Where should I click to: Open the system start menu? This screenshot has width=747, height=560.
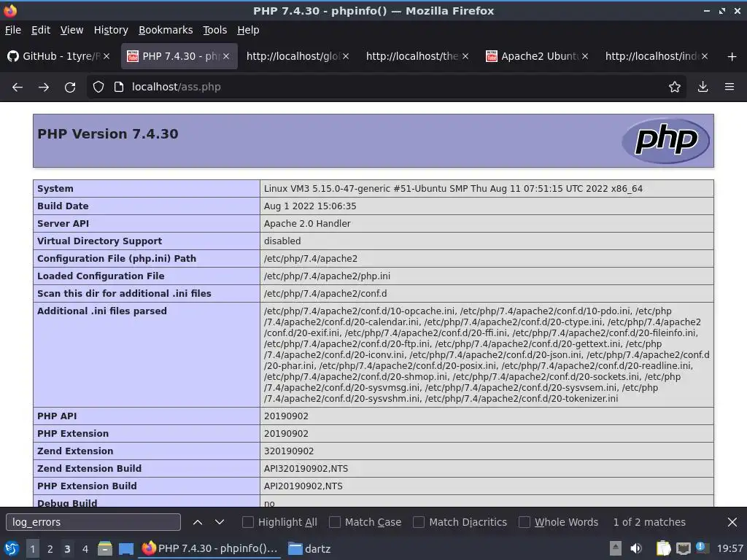coord(11,548)
